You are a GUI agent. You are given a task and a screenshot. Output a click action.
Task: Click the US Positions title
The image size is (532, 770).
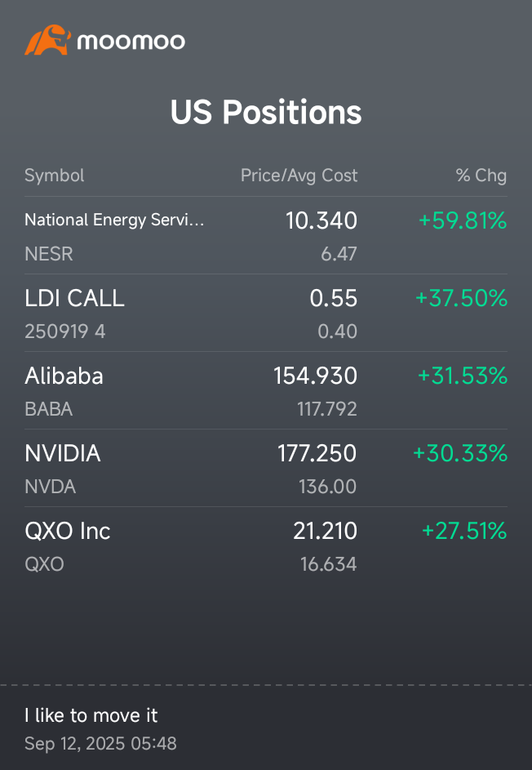click(x=266, y=112)
